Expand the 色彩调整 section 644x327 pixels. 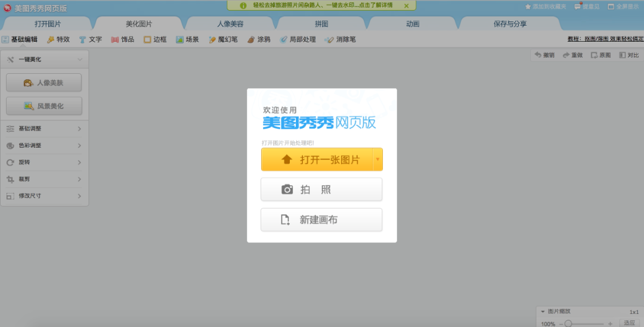(x=44, y=145)
